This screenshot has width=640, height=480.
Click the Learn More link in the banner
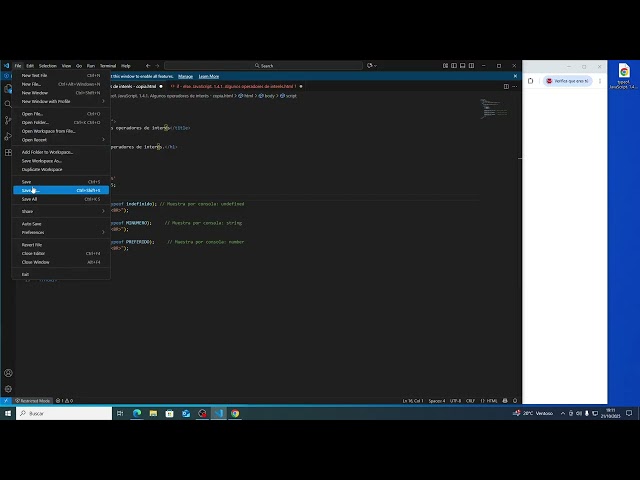click(x=209, y=76)
